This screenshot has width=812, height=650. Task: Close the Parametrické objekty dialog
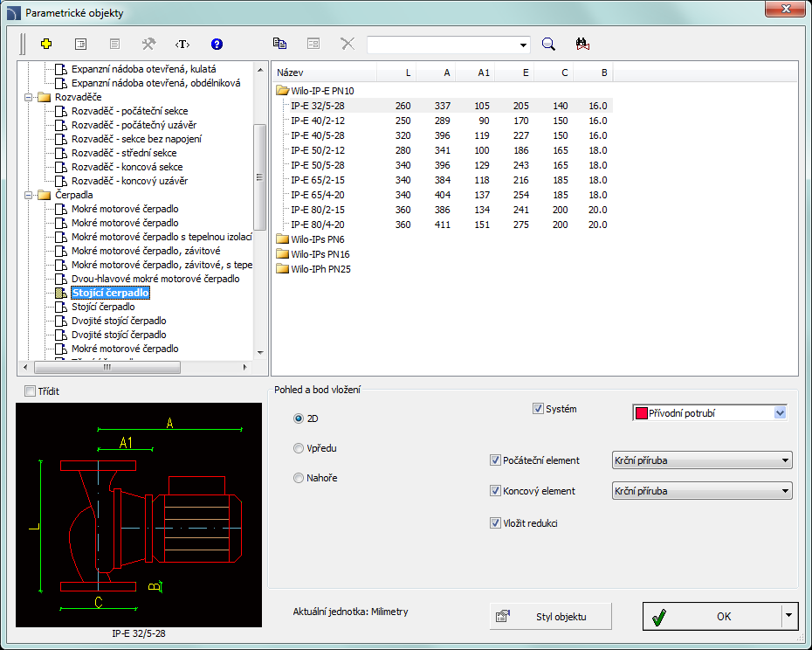click(785, 9)
